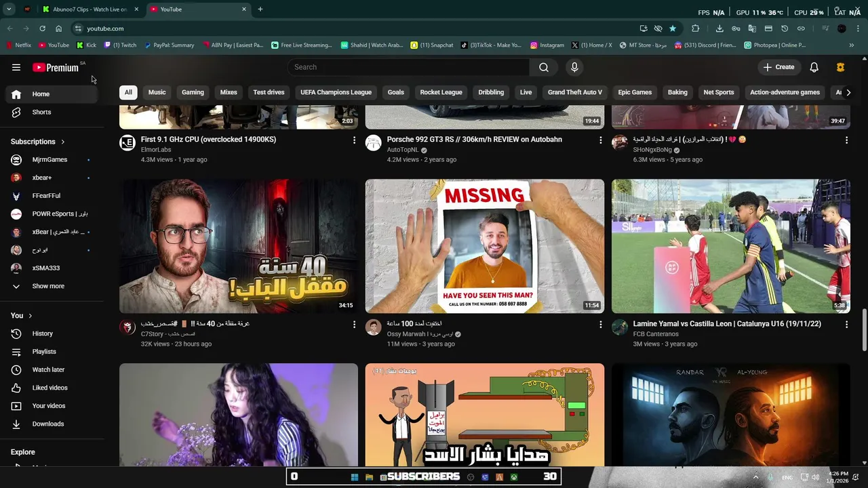Open options for Ossy Marwah video
This screenshot has height=488, width=868.
(600, 325)
